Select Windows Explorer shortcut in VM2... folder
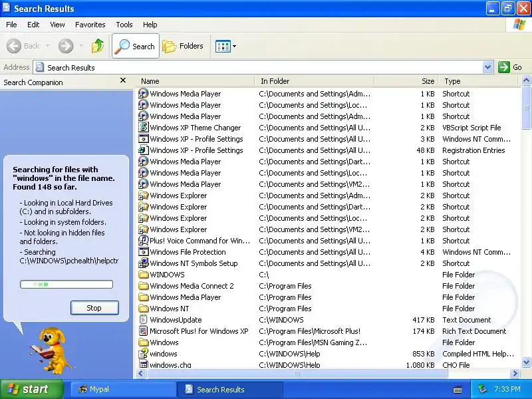The width and height of the screenshot is (532, 399). pos(178,229)
